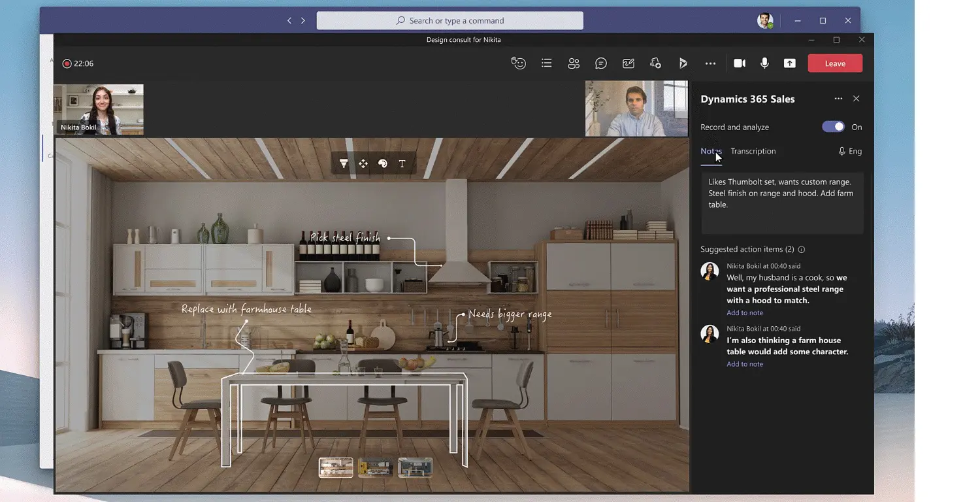Image resolution: width=980 pixels, height=502 pixels.
Task: Switch to the Transcription tab
Action: point(753,151)
